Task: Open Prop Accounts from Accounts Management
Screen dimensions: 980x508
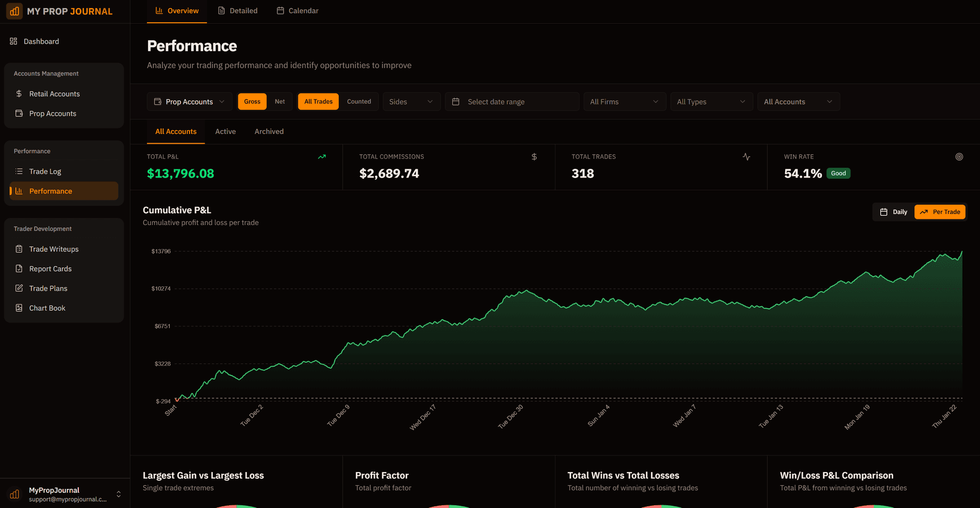Action: (52, 113)
